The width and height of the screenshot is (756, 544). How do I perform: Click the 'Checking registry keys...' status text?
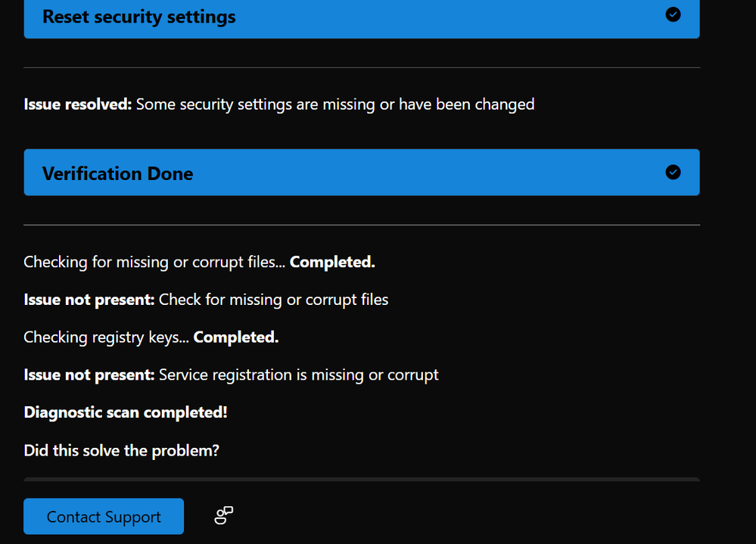click(107, 337)
